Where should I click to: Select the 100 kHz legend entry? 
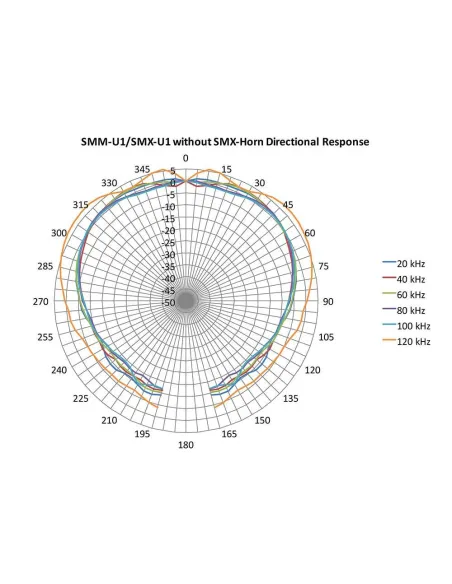tap(407, 326)
